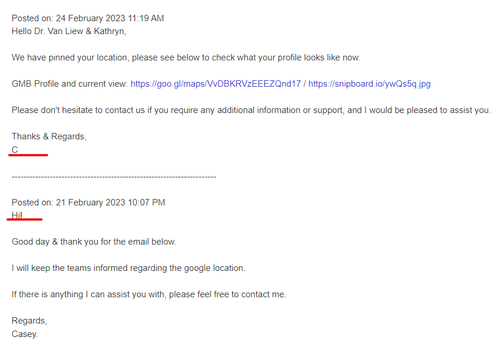This screenshot has height=360, width=500.
Task: Click the 'If there is anything I can assist' line
Action: coord(149,294)
